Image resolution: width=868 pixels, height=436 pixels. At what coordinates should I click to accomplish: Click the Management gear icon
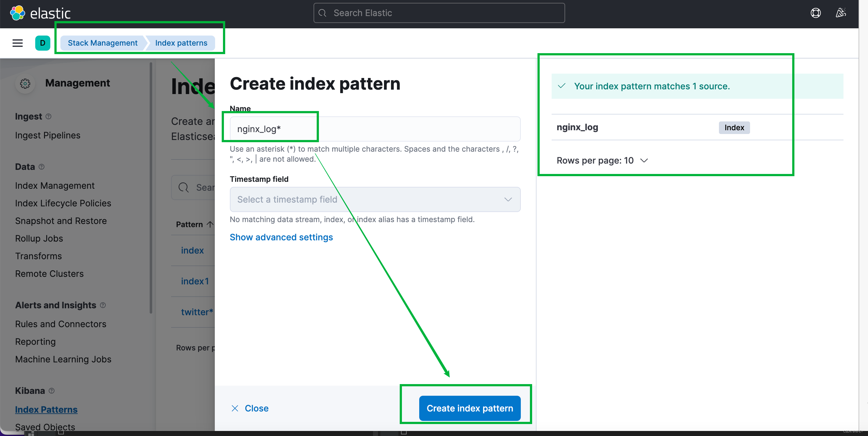[x=25, y=83]
